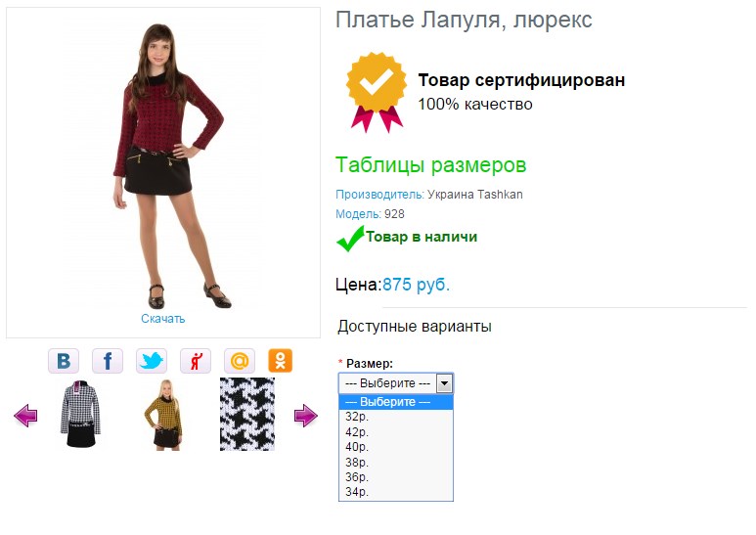756x535 pixels.
Task: Open the Размер dropdown arrow
Action: click(x=444, y=383)
